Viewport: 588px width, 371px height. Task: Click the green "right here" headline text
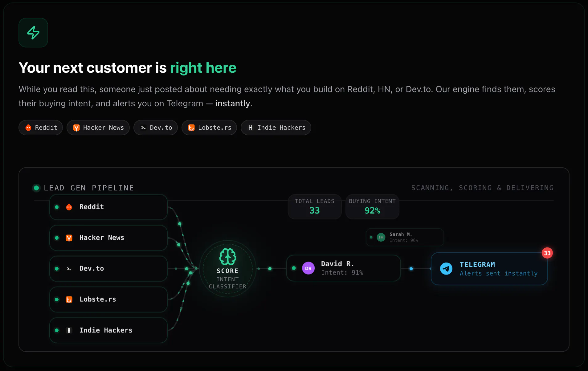[203, 68]
